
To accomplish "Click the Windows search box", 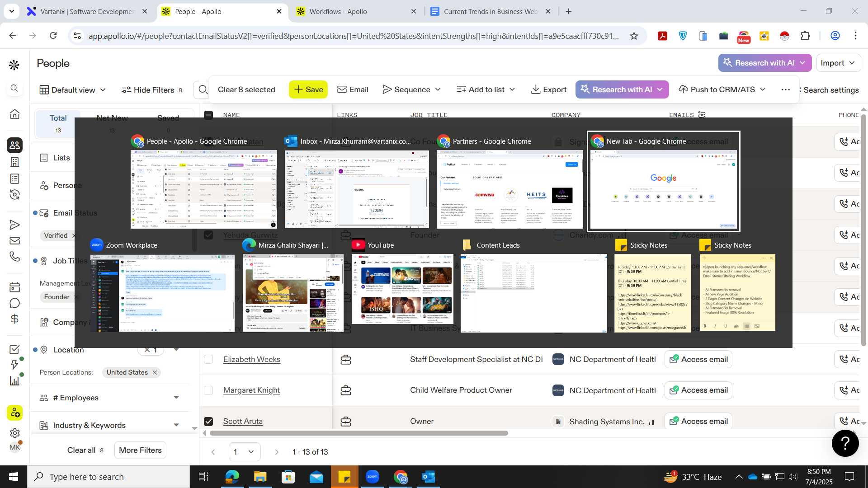I will click(108, 477).
